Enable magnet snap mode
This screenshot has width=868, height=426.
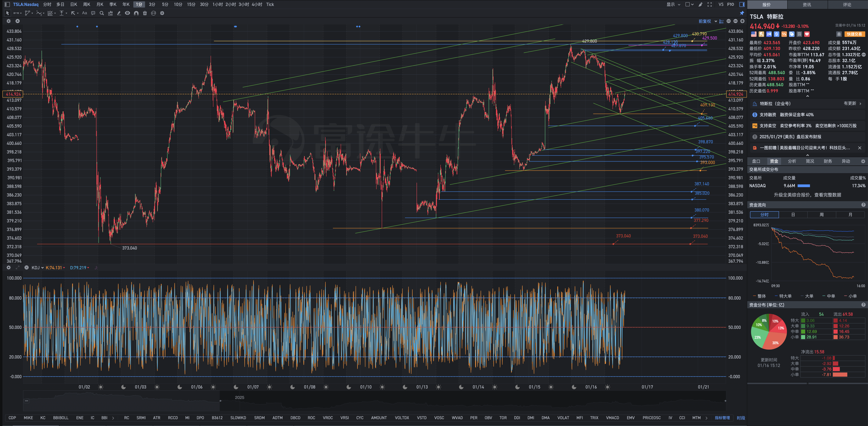[x=136, y=13]
